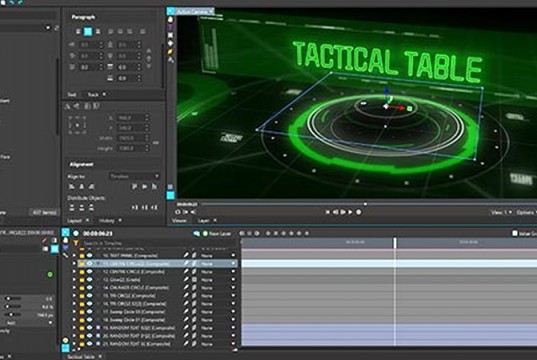Click the New Layer button
Image resolution: width=537 pixels, height=360 pixels.
tap(217, 234)
